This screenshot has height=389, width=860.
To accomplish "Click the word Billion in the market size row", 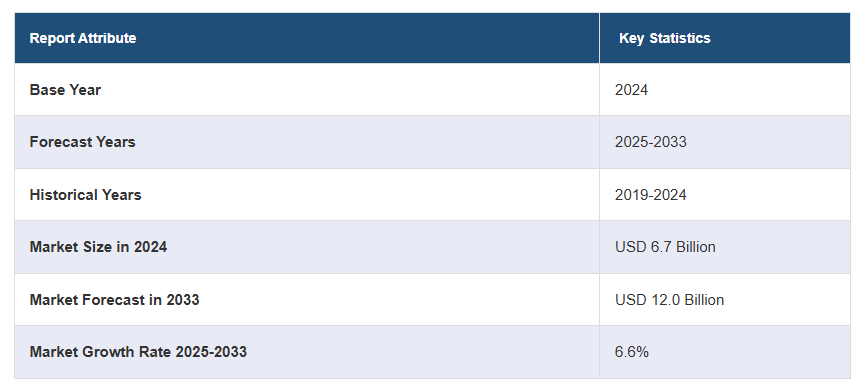I will tap(695, 247).
